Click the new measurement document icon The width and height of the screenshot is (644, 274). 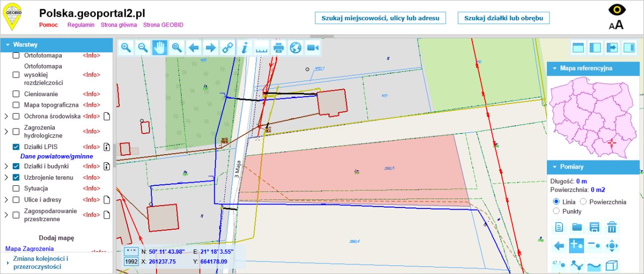click(x=559, y=227)
